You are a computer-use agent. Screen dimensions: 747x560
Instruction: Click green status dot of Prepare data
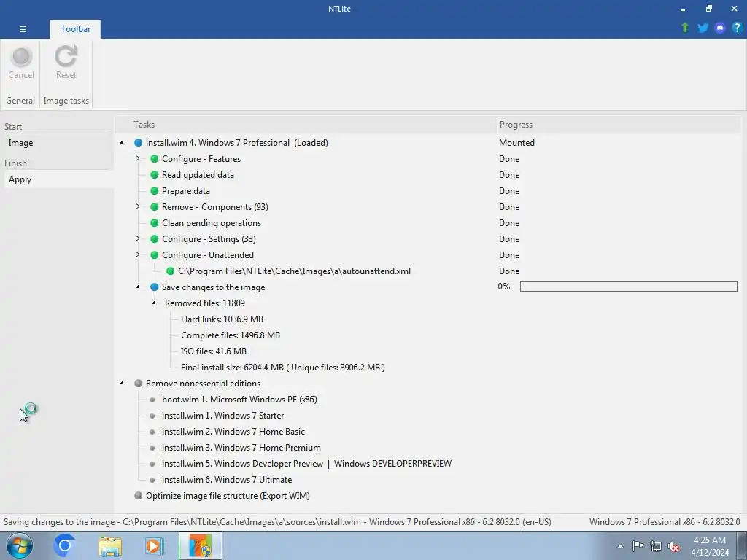coord(155,191)
